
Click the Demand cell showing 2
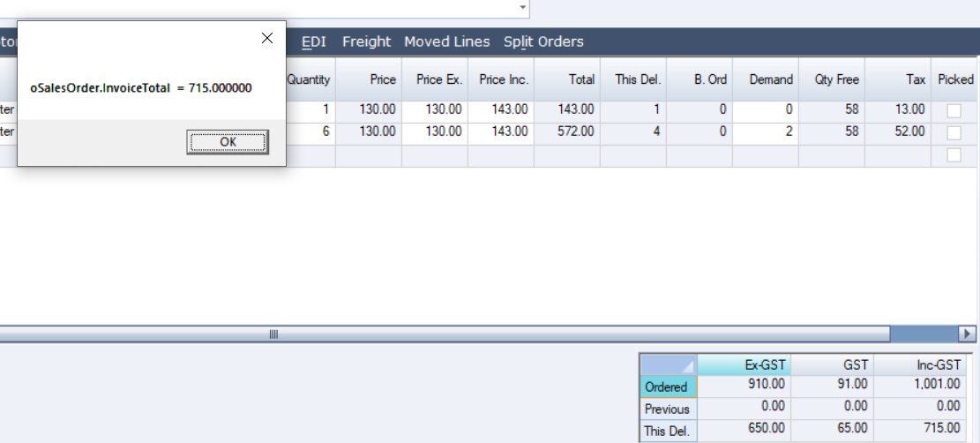coord(765,131)
